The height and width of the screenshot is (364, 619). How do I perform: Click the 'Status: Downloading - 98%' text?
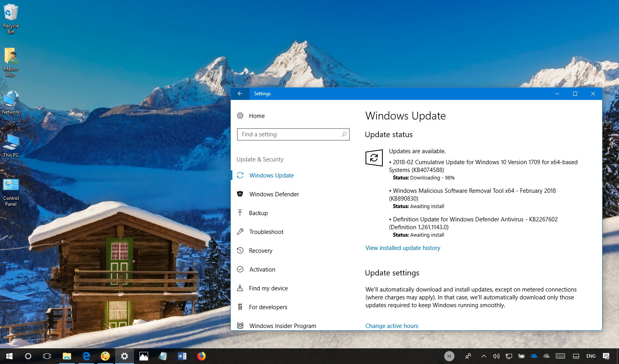click(424, 178)
